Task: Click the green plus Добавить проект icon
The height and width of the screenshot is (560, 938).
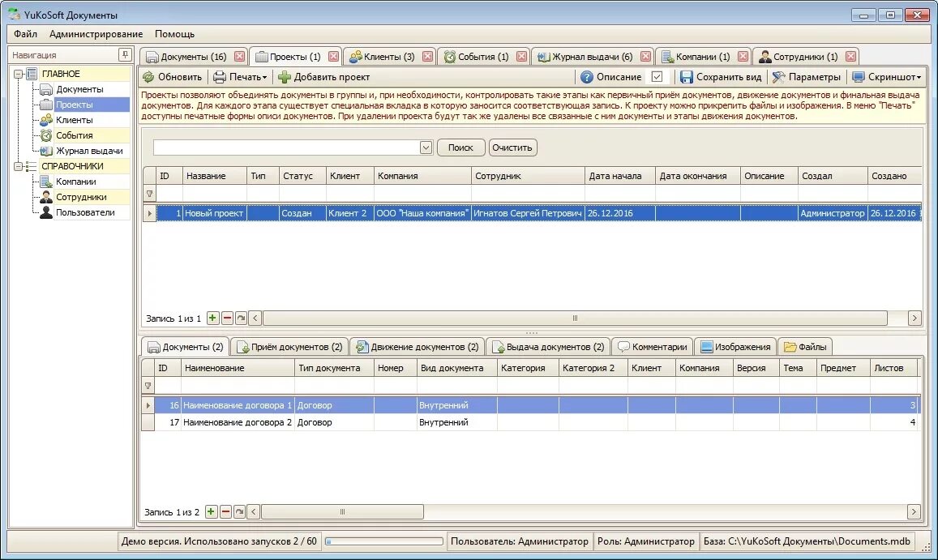Action: tap(284, 76)
